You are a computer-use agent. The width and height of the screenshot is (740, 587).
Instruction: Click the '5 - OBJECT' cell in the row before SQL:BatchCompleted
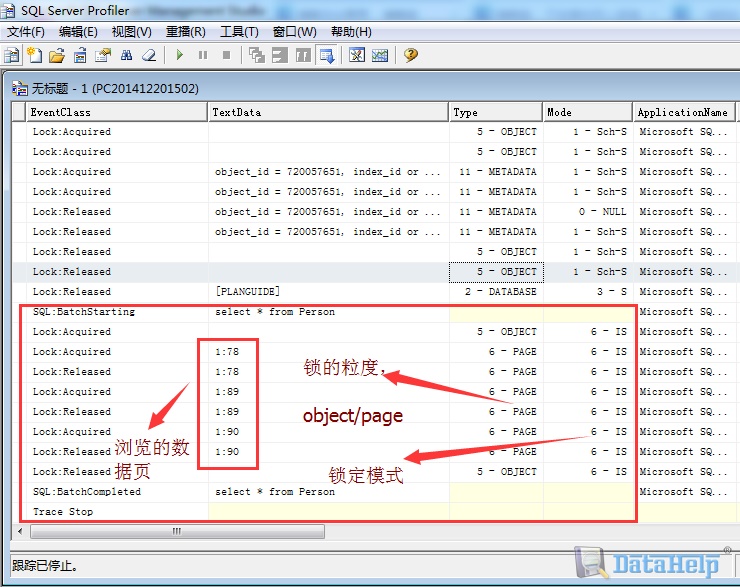point(496,471)
